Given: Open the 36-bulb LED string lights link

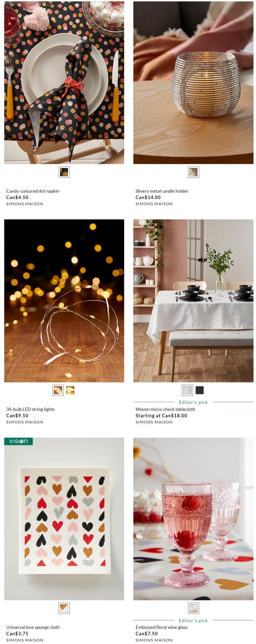Looking at the screenshot, I should point(30,409).
